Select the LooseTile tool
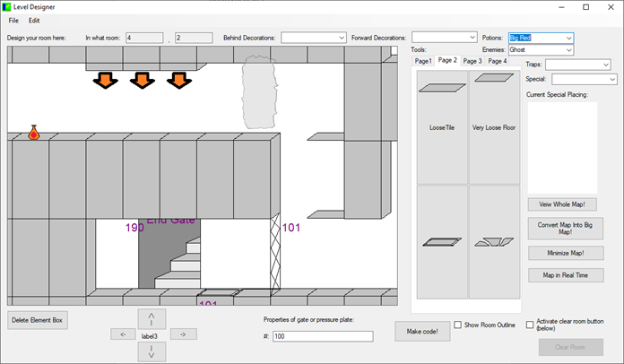Screen dimensions: 624x364 [x=442, y=126]
